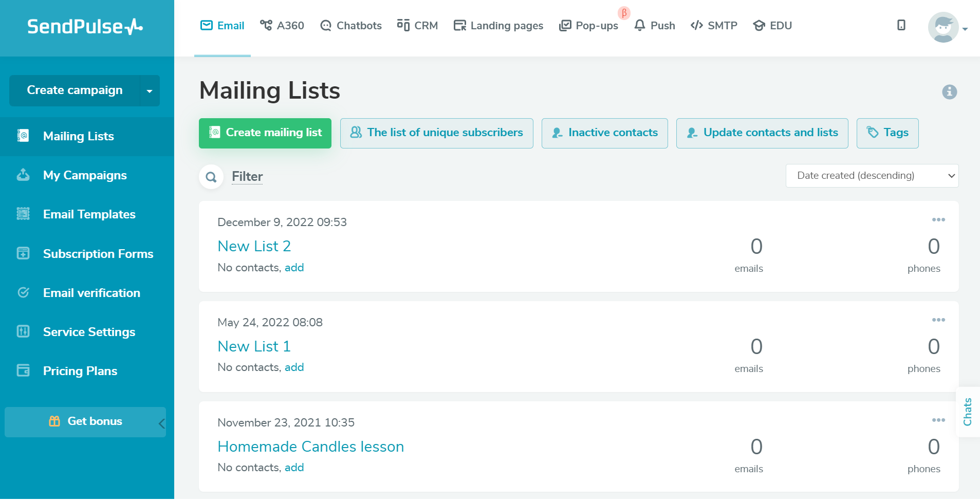Open the Email section from top navigation
This screenshot has width=980, height=501.
(222, 25)
